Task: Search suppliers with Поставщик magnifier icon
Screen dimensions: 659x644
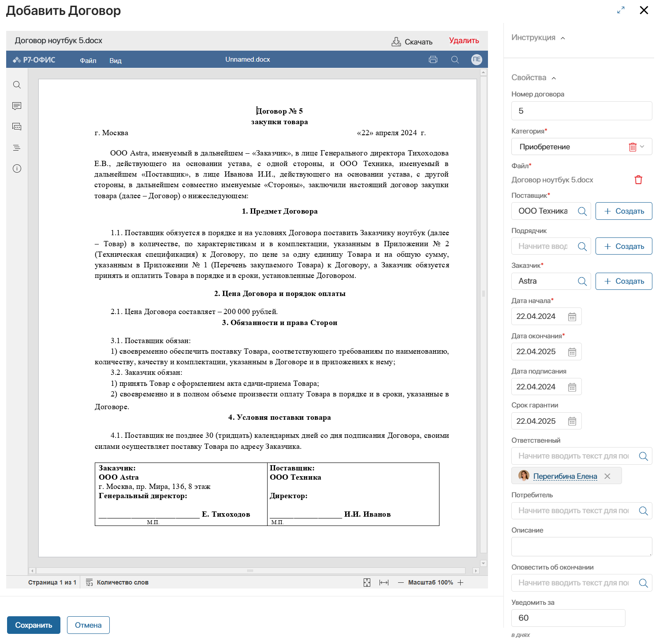Action: [582, 211]
